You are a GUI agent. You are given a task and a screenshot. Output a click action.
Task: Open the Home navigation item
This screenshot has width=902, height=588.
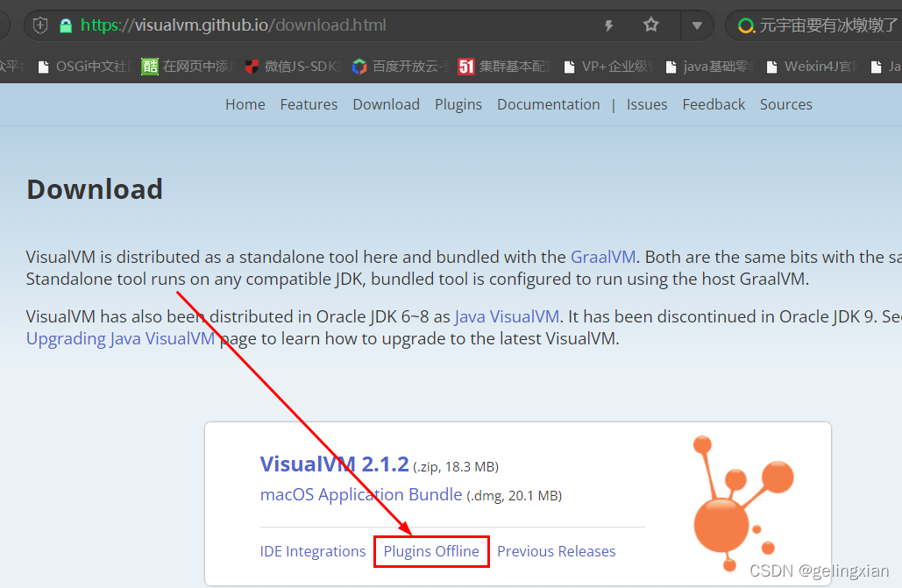point(245,104)
